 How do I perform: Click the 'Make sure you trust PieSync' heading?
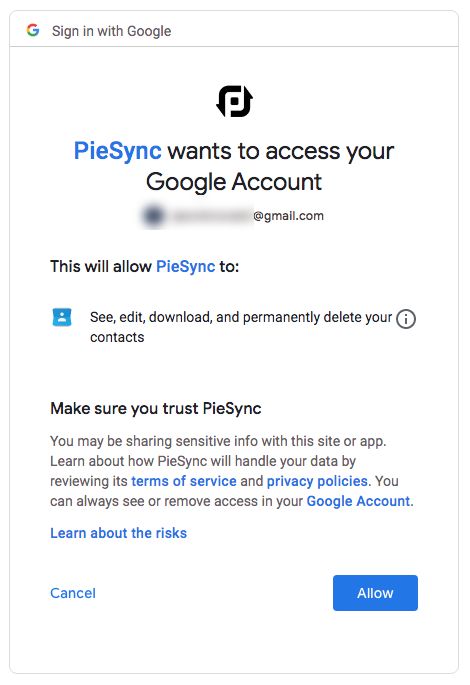[156, 408]
